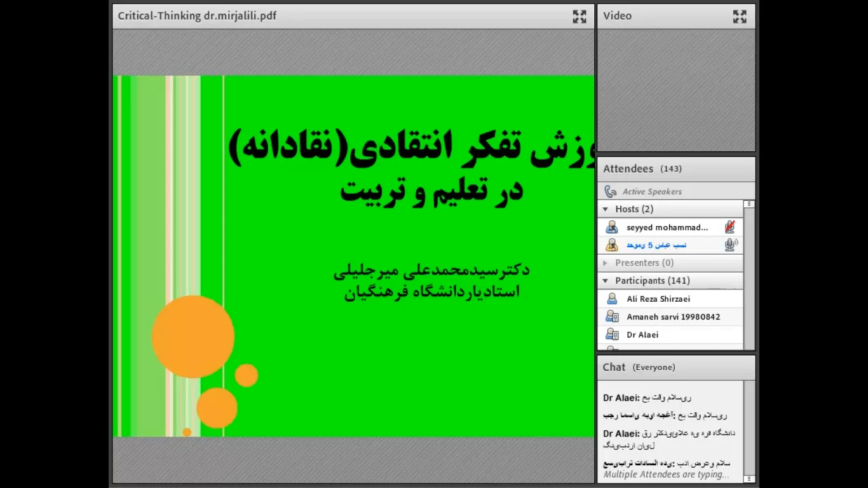This screenshot has height=488, width=868.
Task: Click the active microphone icon of second host
Action: [x=731, y=245]
